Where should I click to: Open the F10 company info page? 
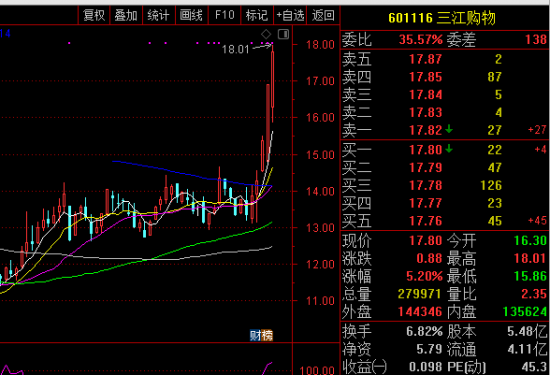click(224, 15)
